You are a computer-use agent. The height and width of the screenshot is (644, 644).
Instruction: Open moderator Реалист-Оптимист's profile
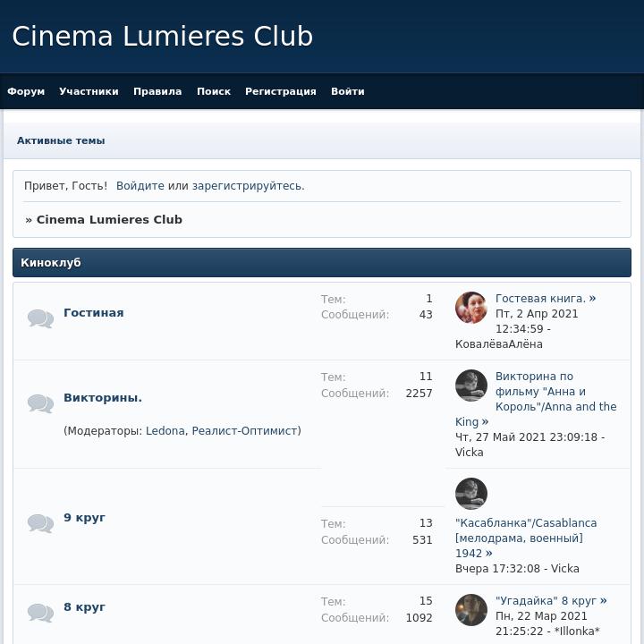pyautogui.click(x=244, y=430)
